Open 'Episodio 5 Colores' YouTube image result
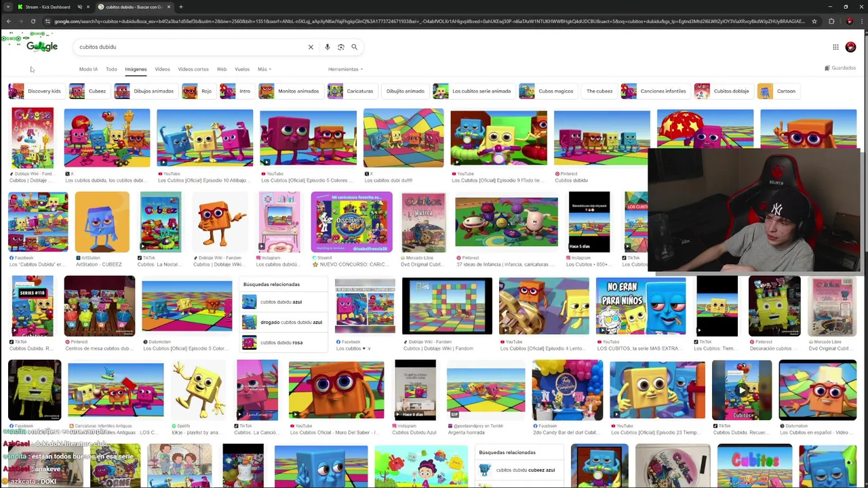 point(308,138)
